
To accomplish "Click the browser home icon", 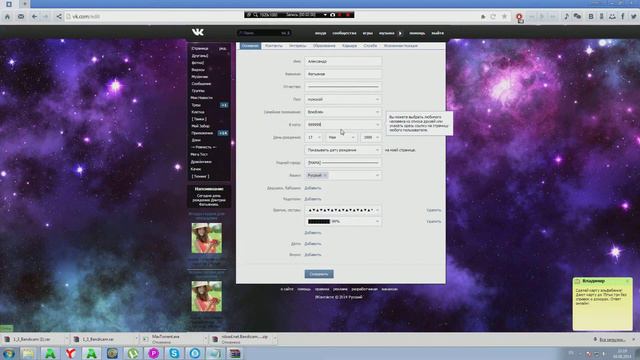I will pos(7,16).
